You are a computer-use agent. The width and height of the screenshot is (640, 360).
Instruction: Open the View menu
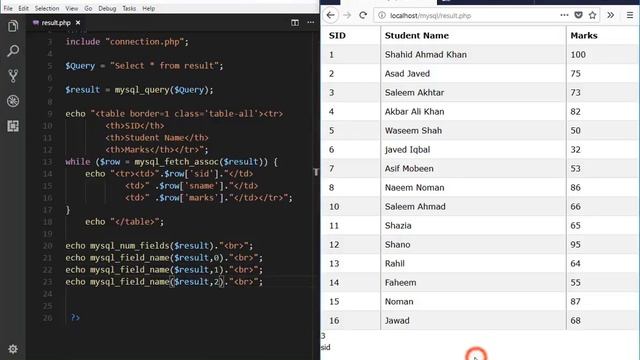coord(71,8)
